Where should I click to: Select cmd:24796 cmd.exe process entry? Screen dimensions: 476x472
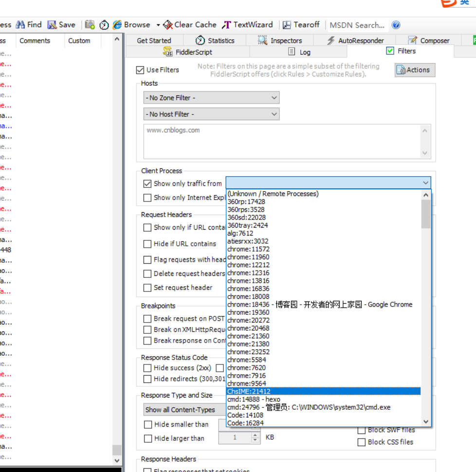tap(324, 407)
